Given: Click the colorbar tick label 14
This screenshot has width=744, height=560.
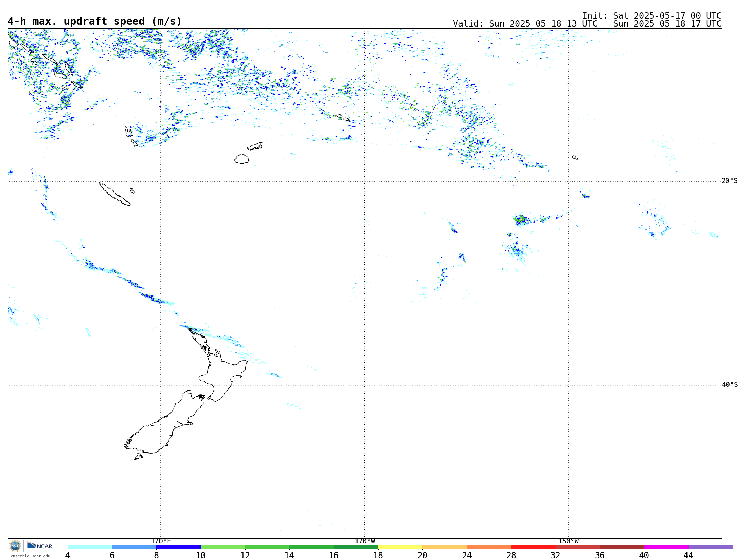Looking at the screenshot, I should [x=289, y=555].
